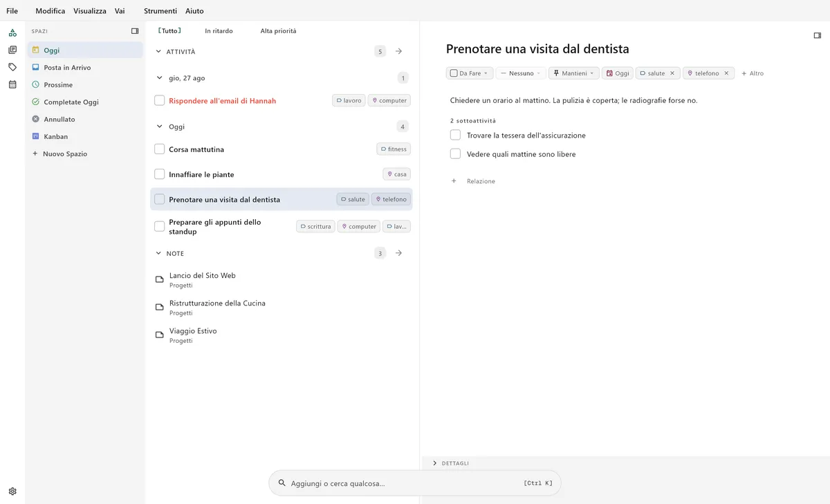Image resolution: width=830 pixels, height=504 pixels.
Task: Check off Rispondere all'email di Hannah
Action: [x=160, y=101]
